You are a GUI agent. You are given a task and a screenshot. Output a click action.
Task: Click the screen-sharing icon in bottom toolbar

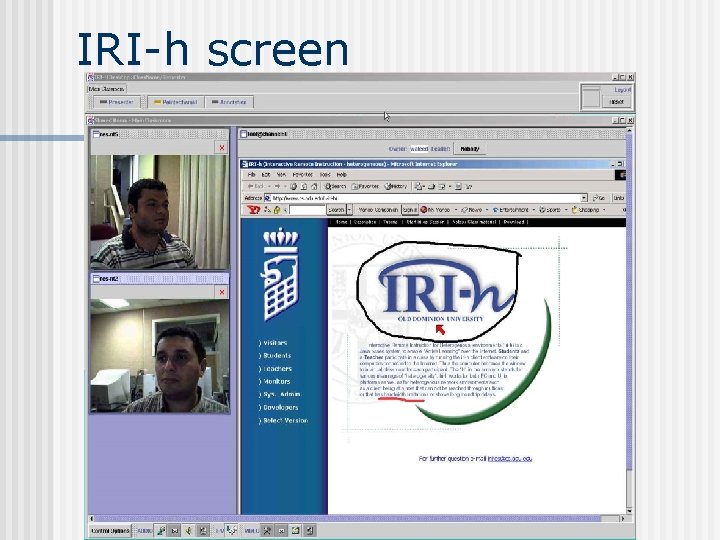(x=231, y=531)
